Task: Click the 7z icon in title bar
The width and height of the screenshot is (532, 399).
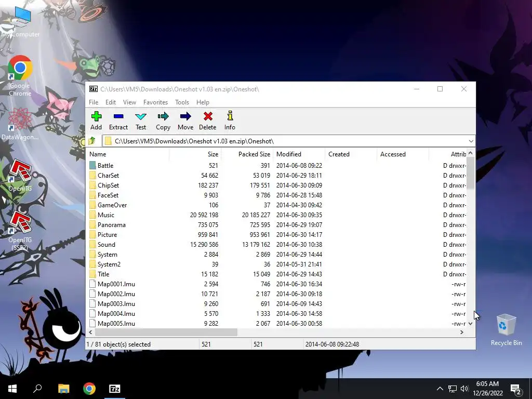Action: coord(94,89)
